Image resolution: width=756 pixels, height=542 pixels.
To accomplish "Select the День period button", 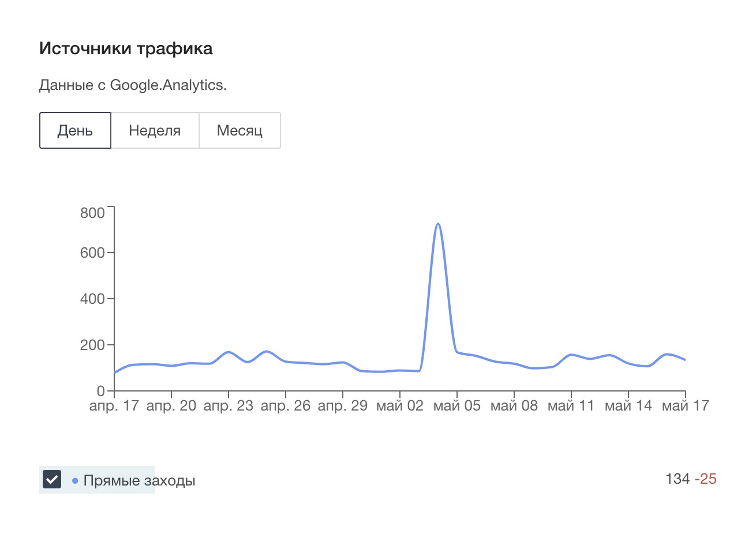I will tap(74, 130).
